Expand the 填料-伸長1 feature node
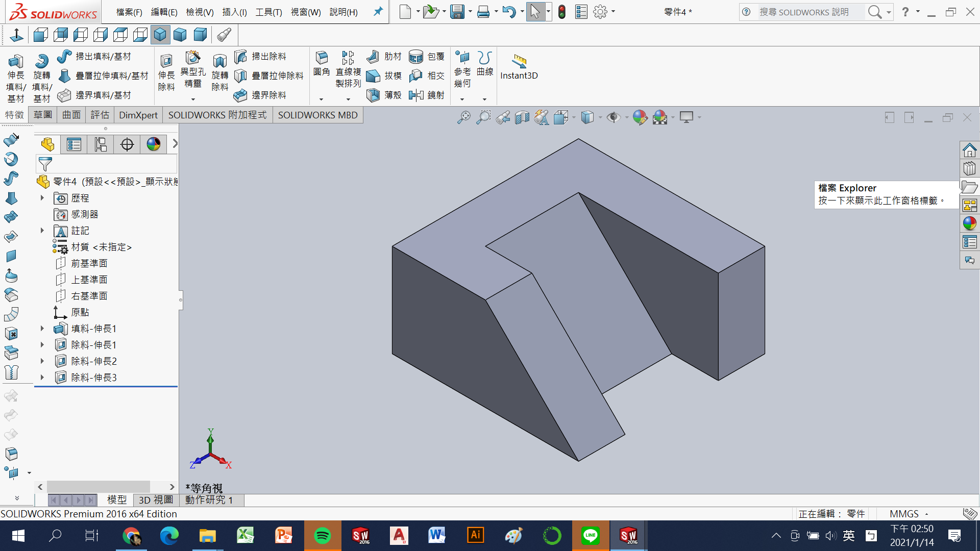The height and width of the screenshot is (551, 980). tap(42, 329)
